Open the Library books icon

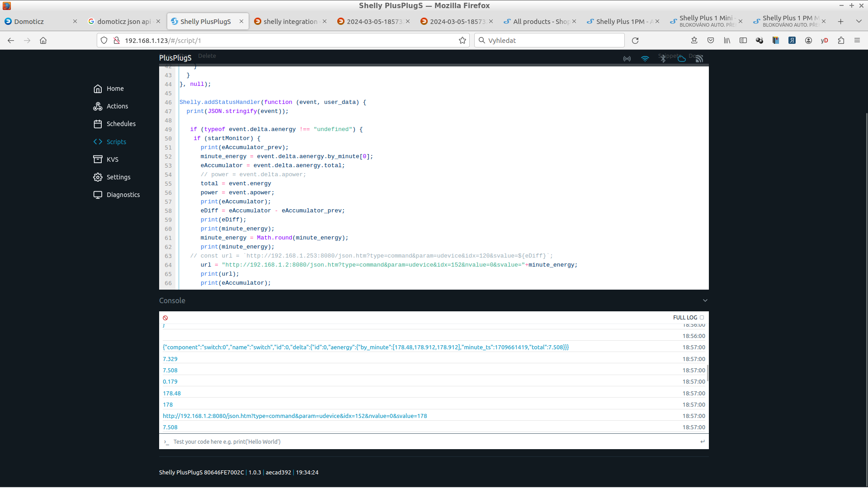[x=727, y=41]
